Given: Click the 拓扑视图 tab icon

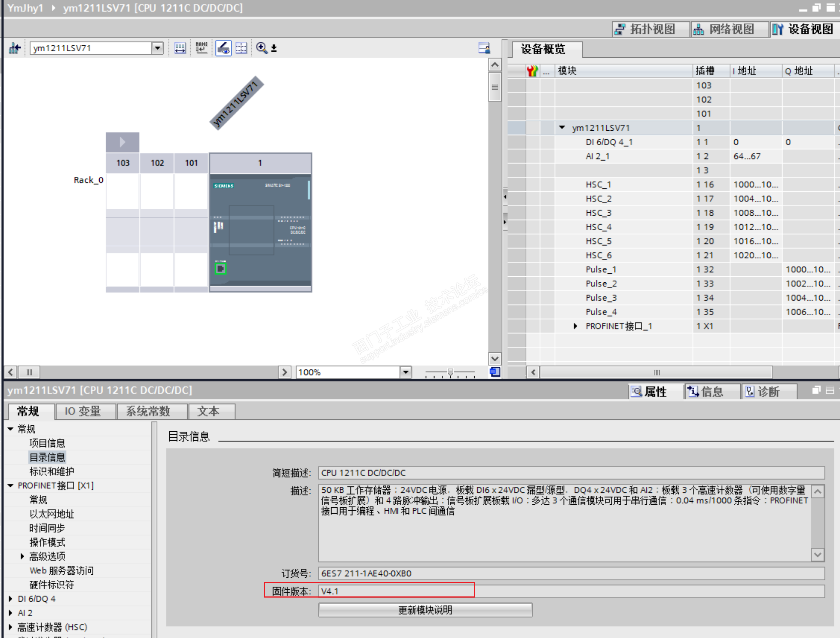Looking at the screenshot, I should pyautogui.click(x=620, y=29).
